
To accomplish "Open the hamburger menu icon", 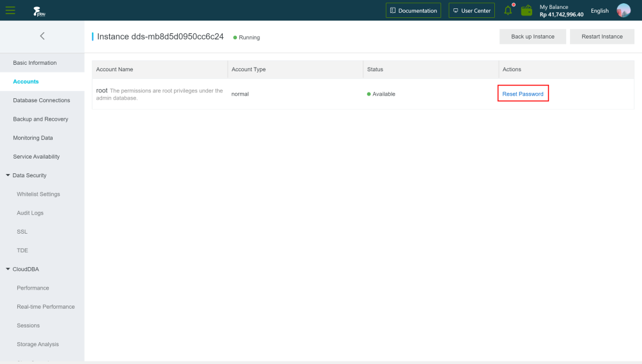I will 10,10.
